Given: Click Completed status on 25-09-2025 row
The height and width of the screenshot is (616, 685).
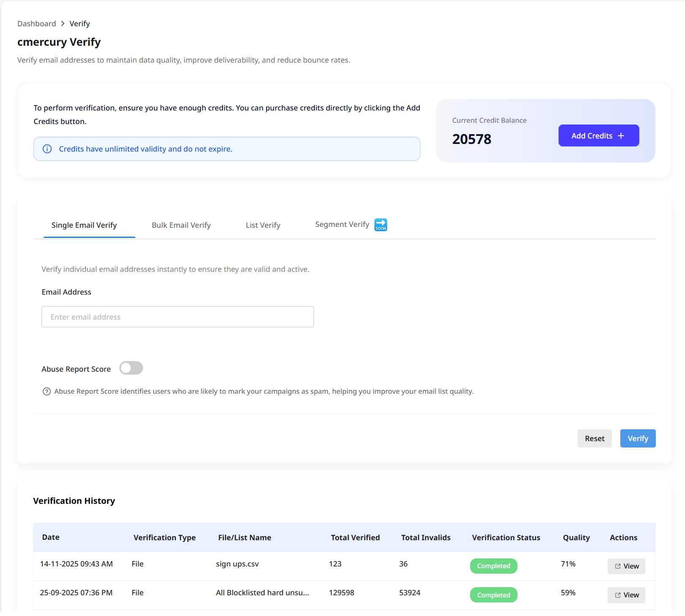Looking at the screenshot, I should 493,595.
